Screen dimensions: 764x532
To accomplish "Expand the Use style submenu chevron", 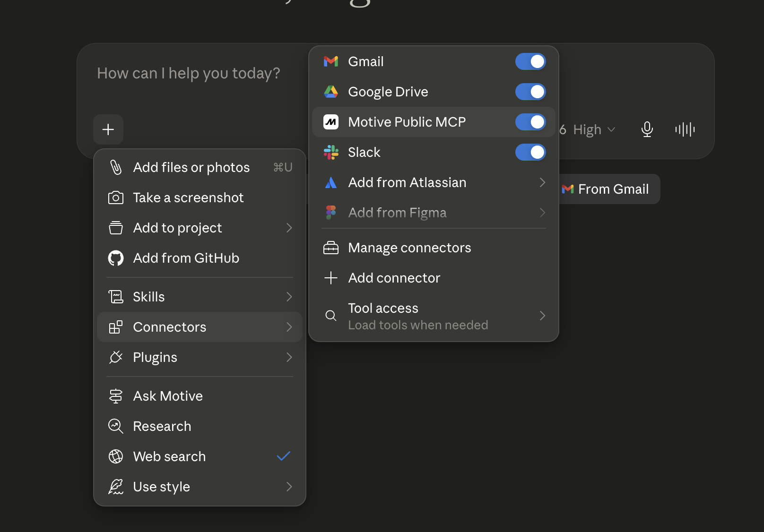I will tap(289, 487).
